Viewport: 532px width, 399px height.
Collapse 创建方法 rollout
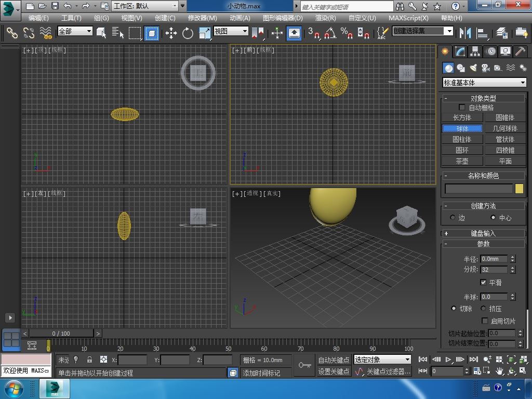(x=483, y=206)
